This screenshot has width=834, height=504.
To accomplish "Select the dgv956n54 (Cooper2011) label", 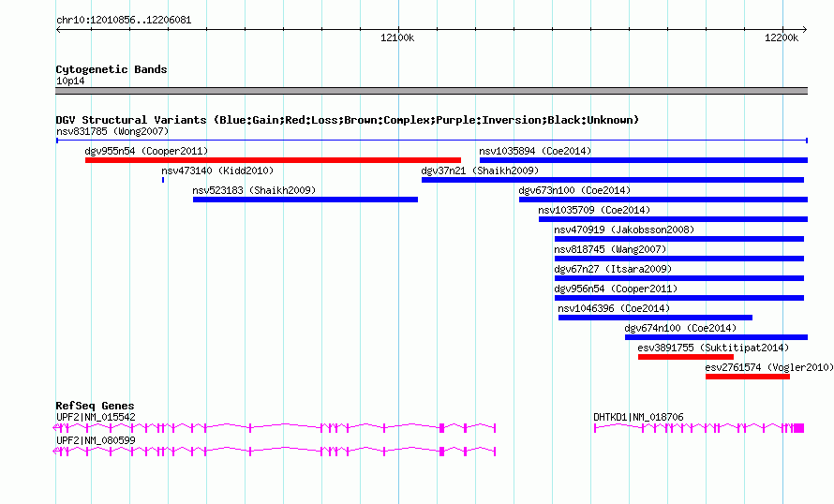I will click(616, 289).
